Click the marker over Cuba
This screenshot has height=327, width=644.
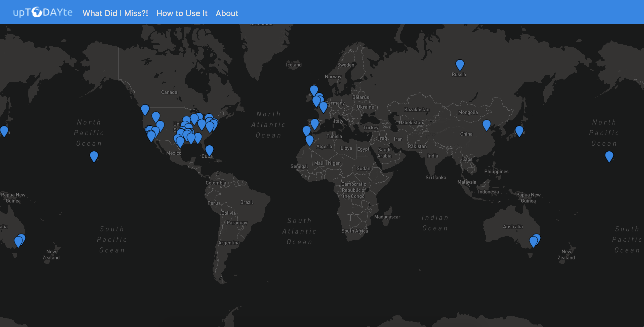(209, 150)
